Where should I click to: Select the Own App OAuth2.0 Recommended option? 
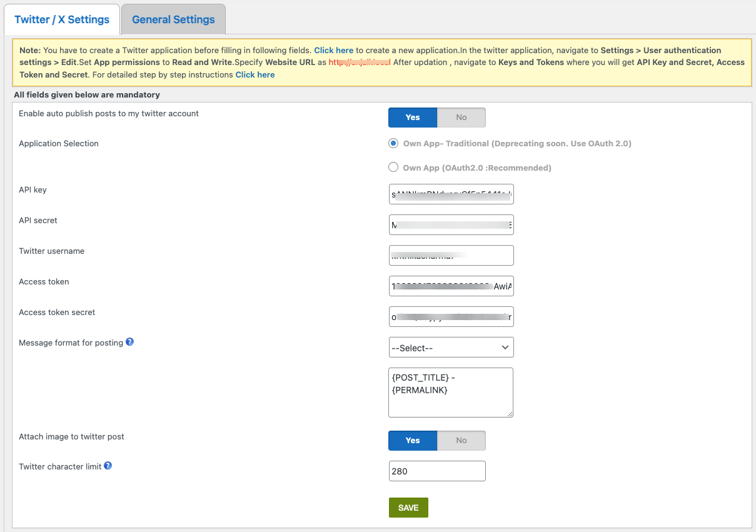pyautogui.click(x=393, y=167)
